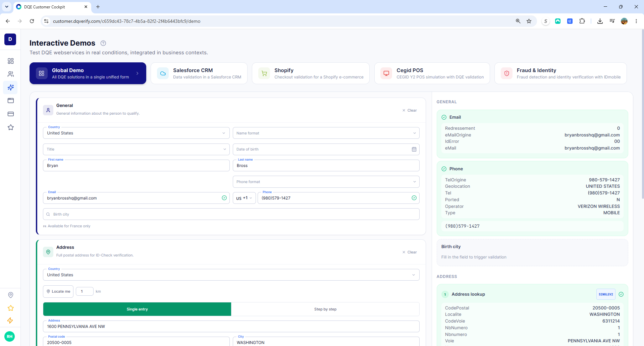Open the US +1 country code dropdown
The width and height of the screenshot is (644, 346).
click(244, 198)
